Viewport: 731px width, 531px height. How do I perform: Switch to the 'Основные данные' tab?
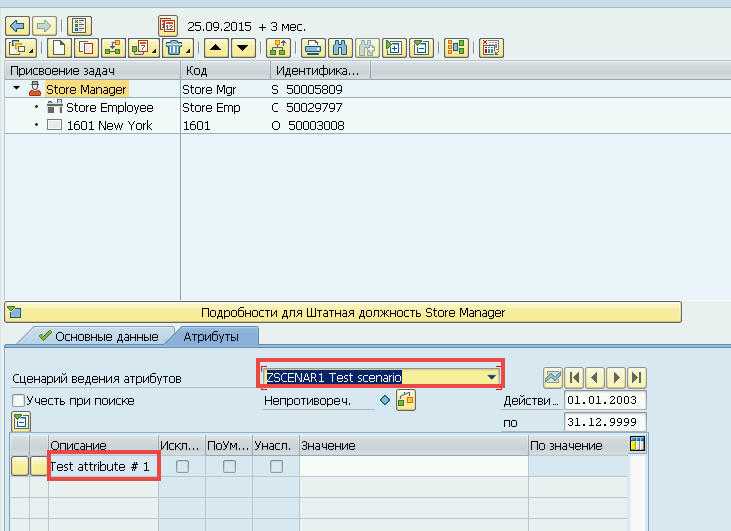click(97, 337)
